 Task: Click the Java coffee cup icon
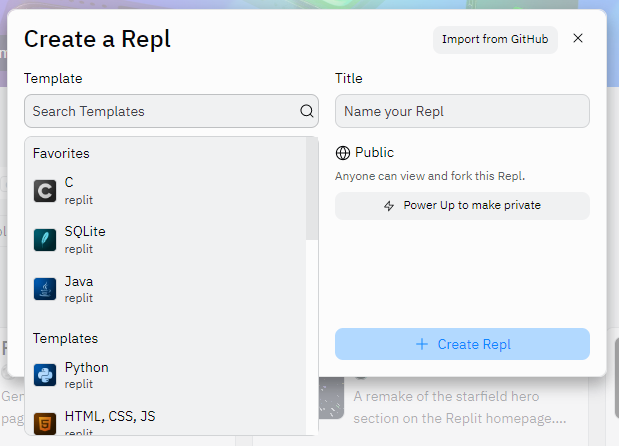coord(45,289)
